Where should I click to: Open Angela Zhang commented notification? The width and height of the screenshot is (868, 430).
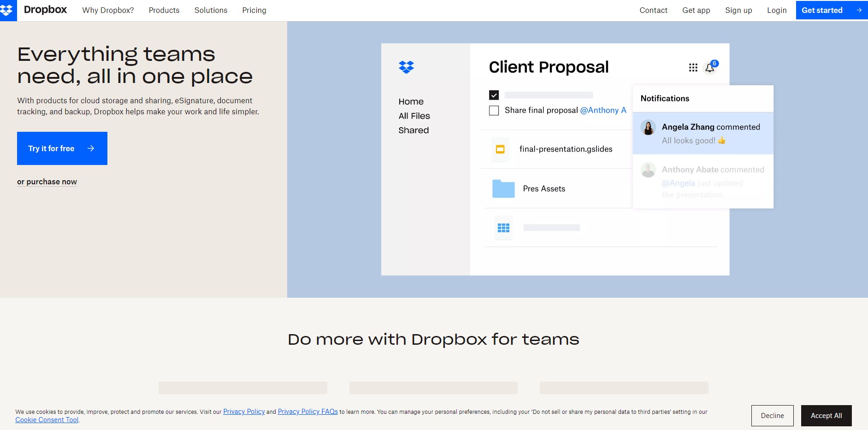[x=703, y=133]
